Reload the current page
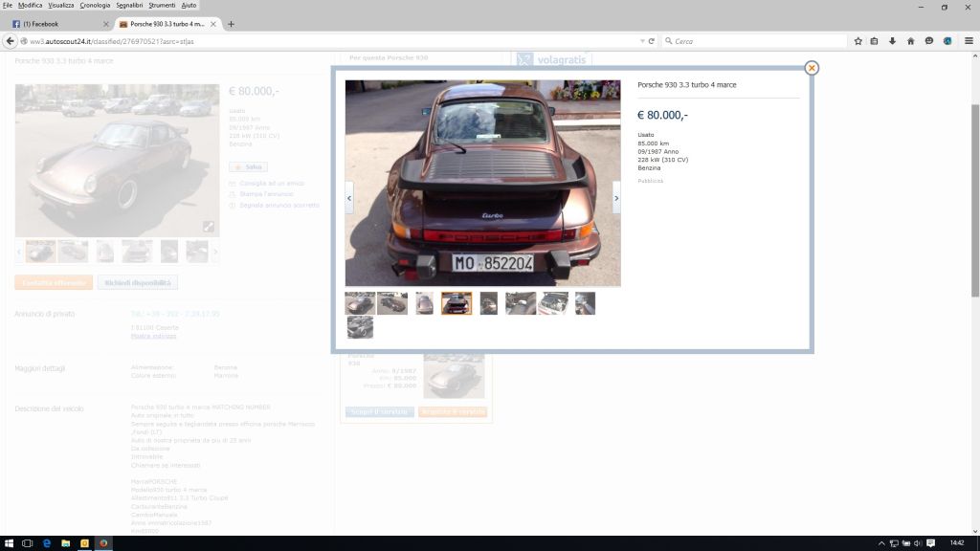This screenshot has width=980, height=551. click(x=651, y=41)
